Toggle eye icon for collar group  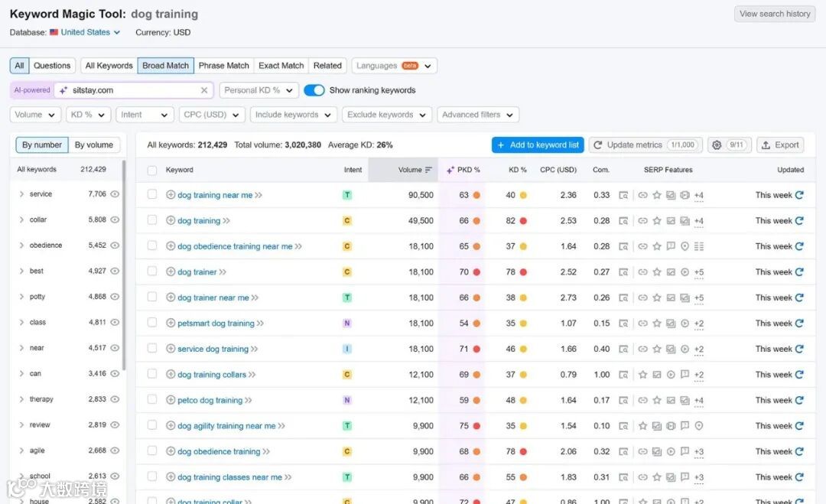click(115, 219)
